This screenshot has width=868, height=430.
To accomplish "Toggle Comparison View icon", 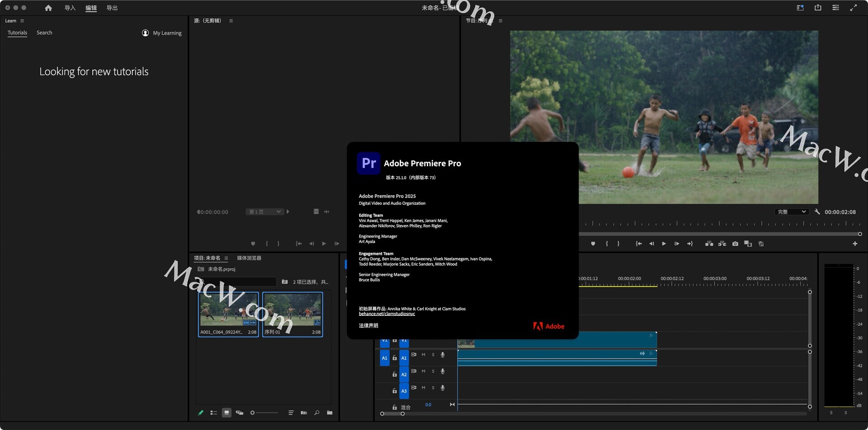I will (748, 243).
